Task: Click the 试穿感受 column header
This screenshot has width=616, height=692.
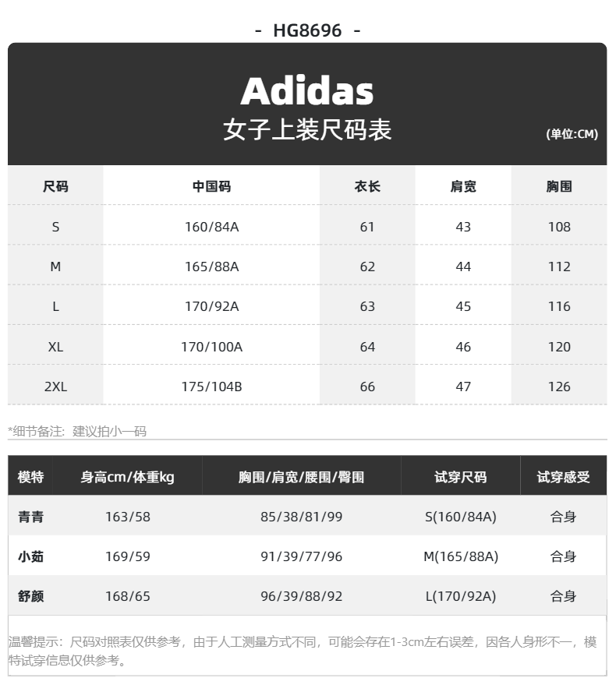Action: click(564, 477)
